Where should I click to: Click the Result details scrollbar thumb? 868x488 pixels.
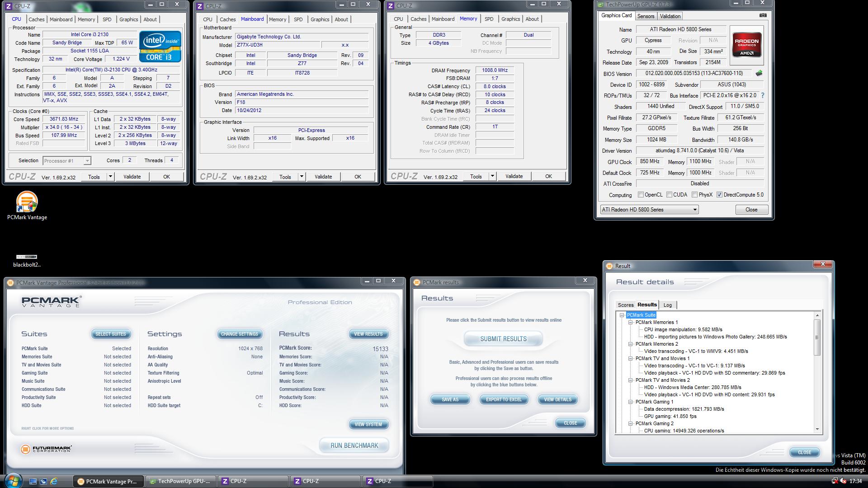click(817, 337)
